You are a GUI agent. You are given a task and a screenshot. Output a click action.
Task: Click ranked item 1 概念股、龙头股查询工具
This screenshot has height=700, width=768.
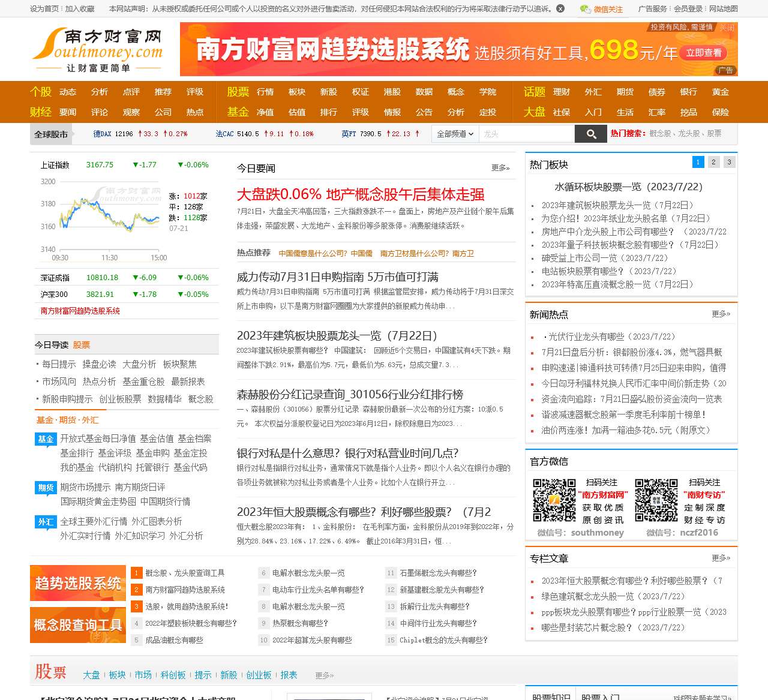point(185,573)
